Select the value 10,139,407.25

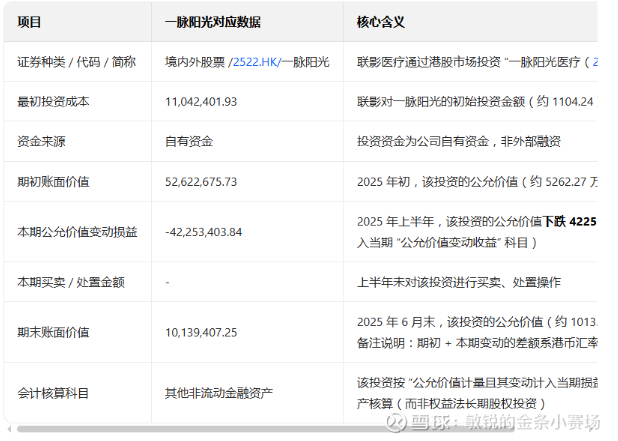[x=201, y=333]
